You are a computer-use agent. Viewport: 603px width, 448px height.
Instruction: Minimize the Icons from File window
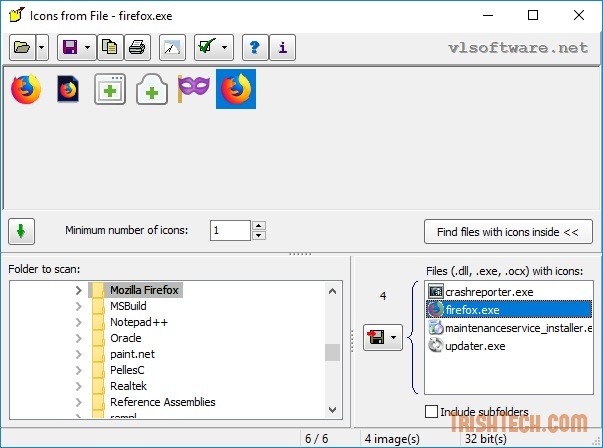point(488,15)
